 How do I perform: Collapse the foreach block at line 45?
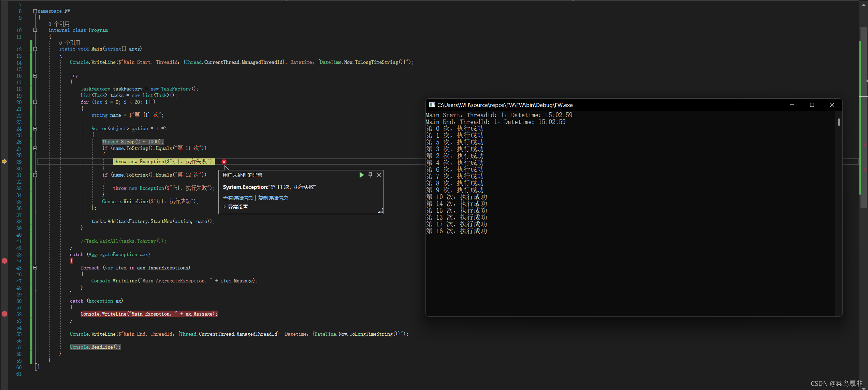[x=35, y=268]
